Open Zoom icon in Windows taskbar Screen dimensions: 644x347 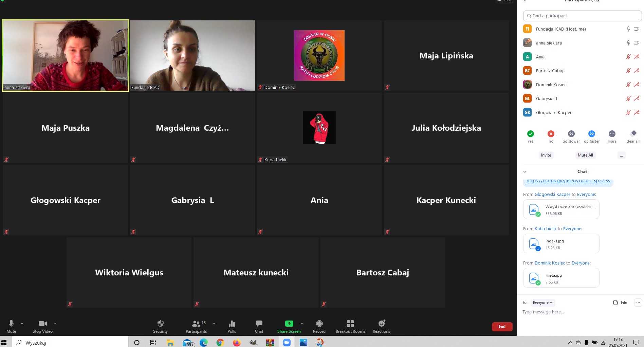pyautogui.click(x=287, y=343)
